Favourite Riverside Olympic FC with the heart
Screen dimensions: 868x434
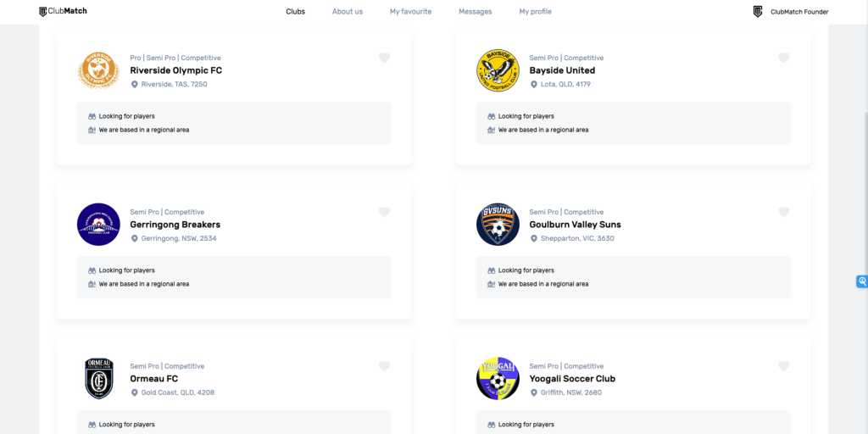[x=384, y=58]
